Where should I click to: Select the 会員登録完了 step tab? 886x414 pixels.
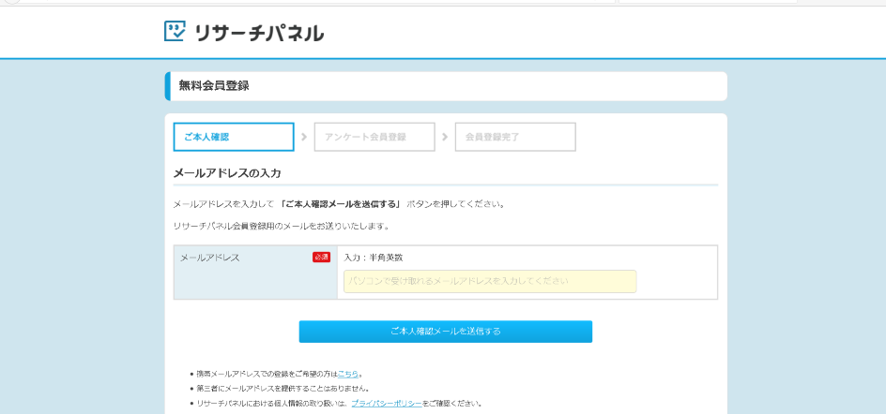tap(515, 137)
